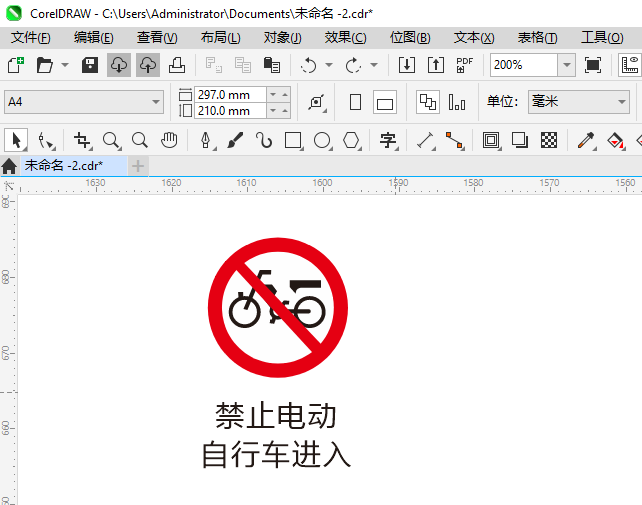
Task: Select the Pick (arrow) tool
Action: (x=16, y=140)
